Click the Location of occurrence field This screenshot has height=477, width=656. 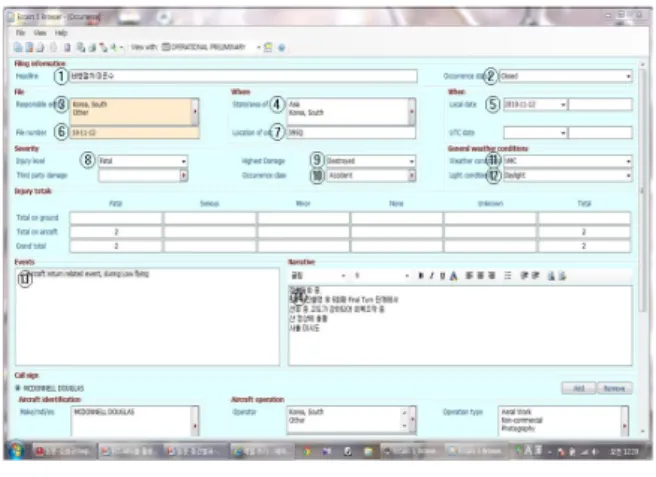[x=351, y=133]
